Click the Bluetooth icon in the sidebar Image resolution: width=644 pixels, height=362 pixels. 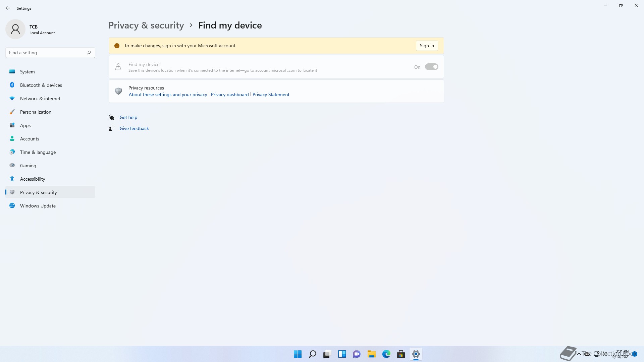click(12, 85)
